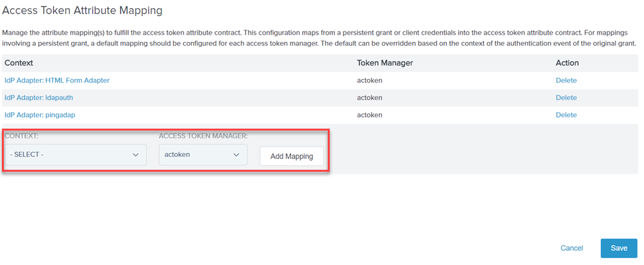Click the Context column header

tap(19, 63)
